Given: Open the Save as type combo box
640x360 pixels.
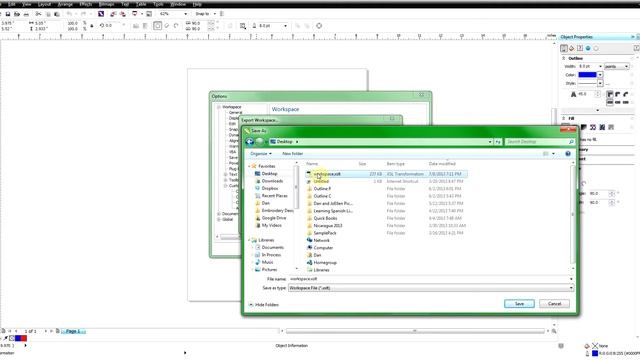Looking at the screenshot, I should (x=431, y=288).
